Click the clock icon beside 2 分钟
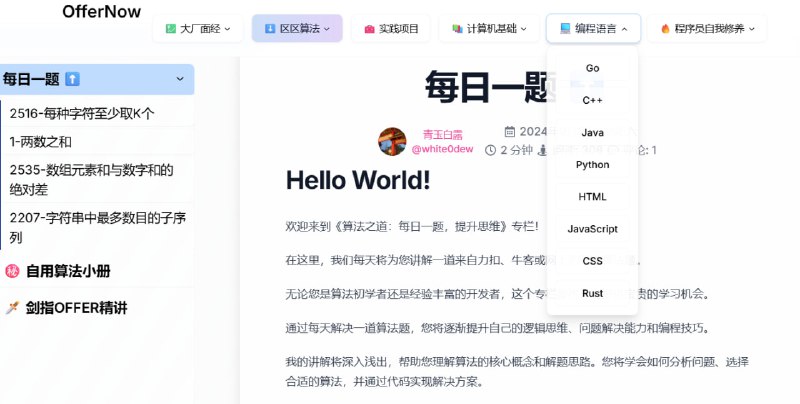This screenshot has width=800, height=404. (x=490, y=150)
